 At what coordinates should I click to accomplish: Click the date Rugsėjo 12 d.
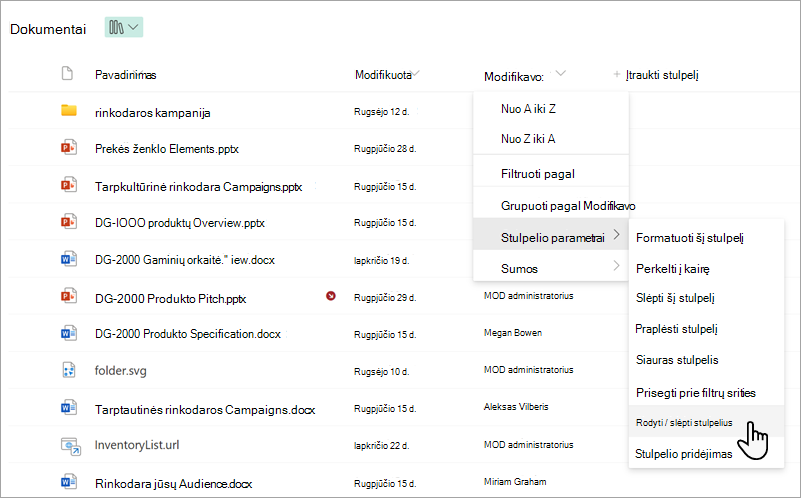(x=382, y=111)
